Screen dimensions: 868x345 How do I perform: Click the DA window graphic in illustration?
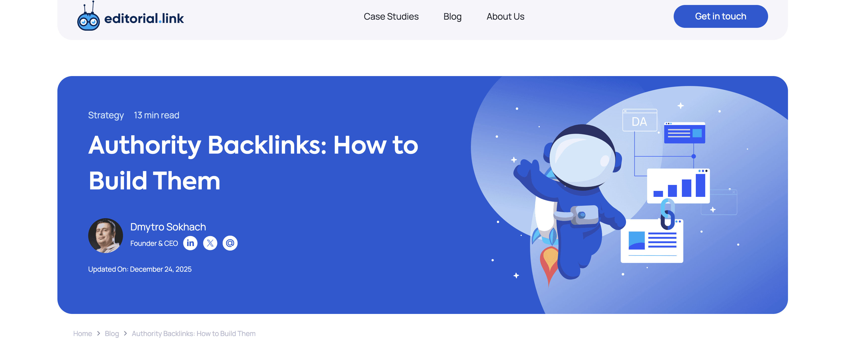[640, 120]
